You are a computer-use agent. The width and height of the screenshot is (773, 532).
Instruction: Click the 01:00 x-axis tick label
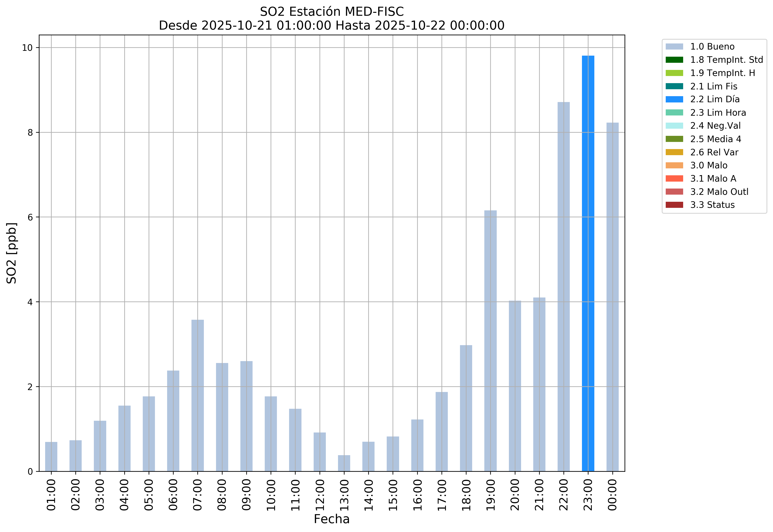(51, 495)
